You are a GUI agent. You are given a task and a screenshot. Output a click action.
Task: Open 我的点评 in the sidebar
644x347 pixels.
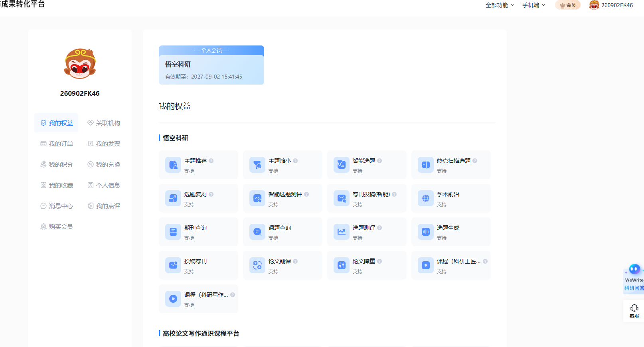[104, 206]
